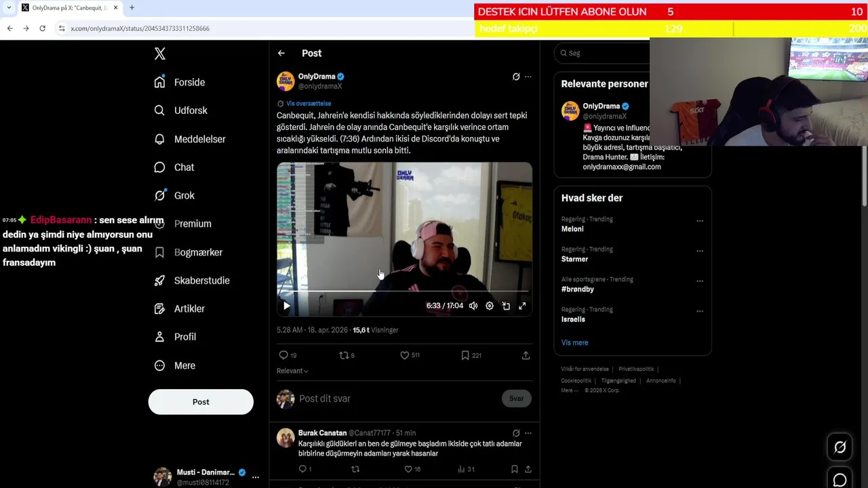868x488 pixels.
Task: Click the X logo in sidebar
Action: point(160,54)
